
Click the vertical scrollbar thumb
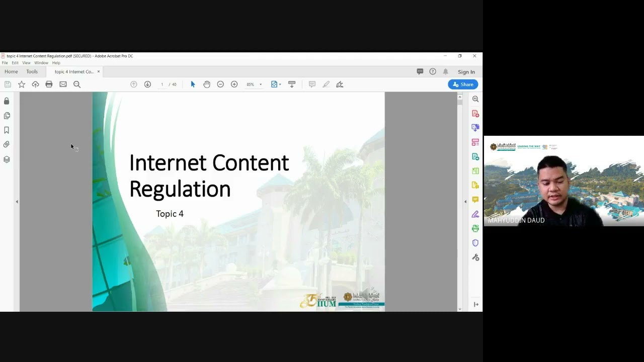[460, 102]
